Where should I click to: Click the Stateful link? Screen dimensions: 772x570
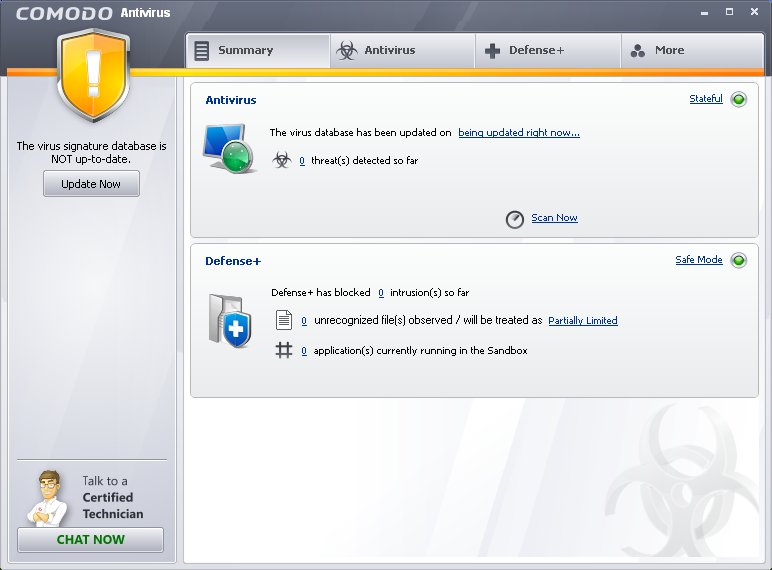click(706, 98)
